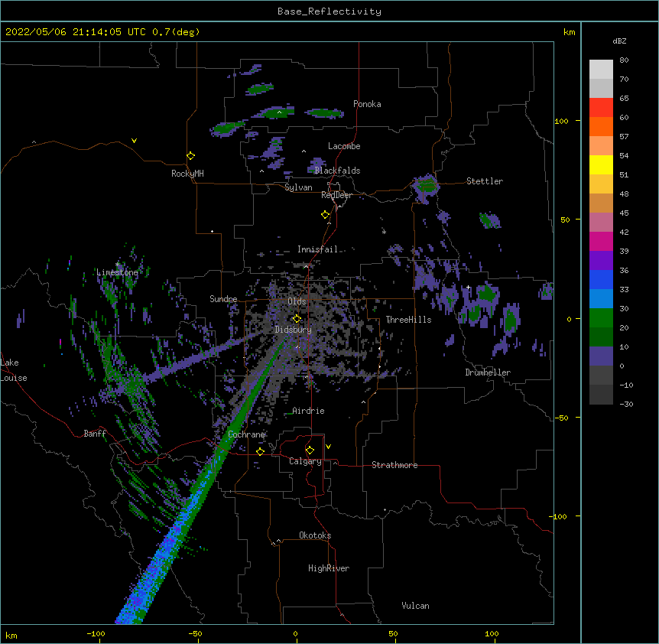The height and width of the screenshot is (644, 659).
Task: Select the slate purple 0-10 dBZ legend swatch
Action: click(x=601, y=356)
